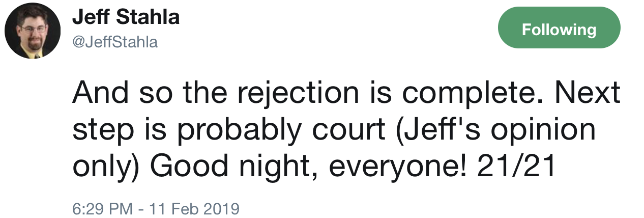Open the Jeff Stahla display name link

coord(126,17)
